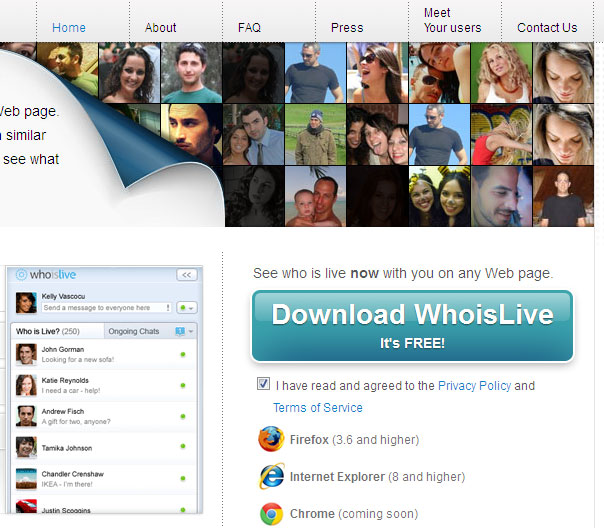Open Meet Your users page
The height and width of the screenshot is (528, 604).
click(x=453, y=20)
